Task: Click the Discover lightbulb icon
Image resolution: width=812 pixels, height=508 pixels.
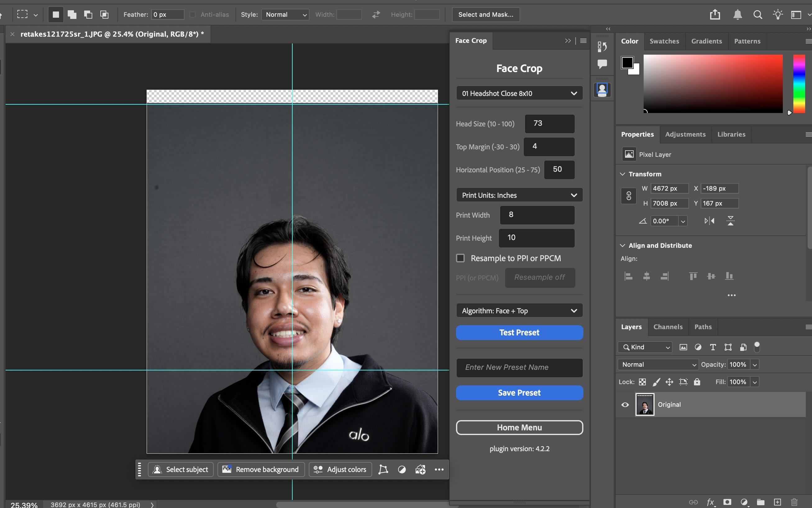Action: click(x=778, y=15)
